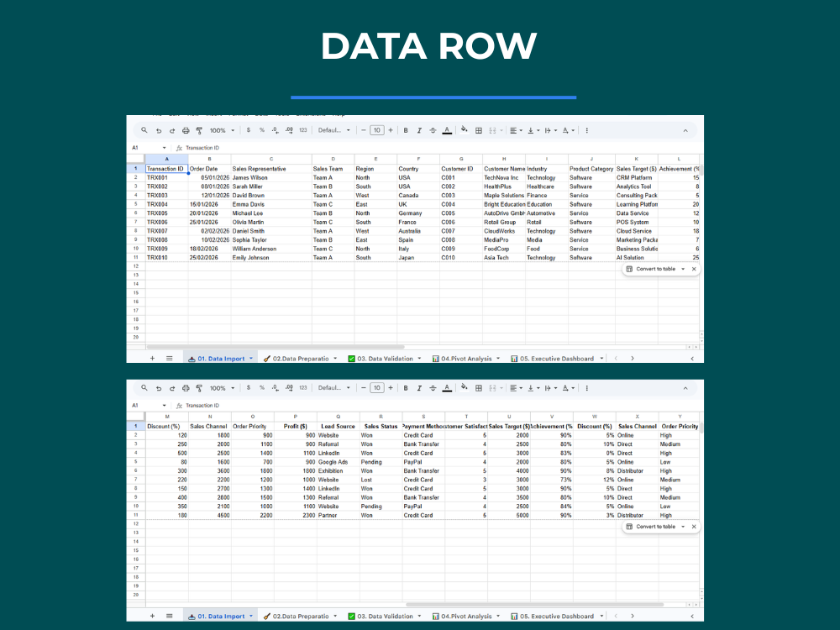The image size is (840, 630).
Task: Toggle strikethrough in the upper sheet toolbar
Action: [x=433, y=130]
